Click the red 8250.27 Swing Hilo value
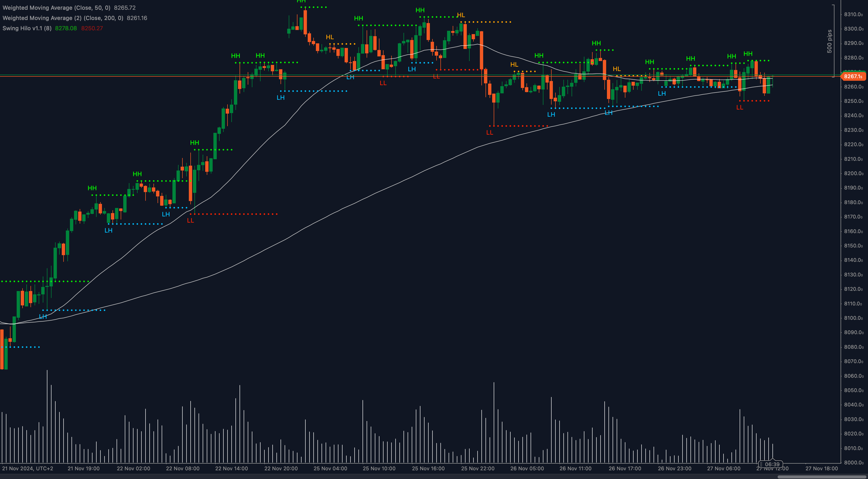Image resolution: width=868 pixels, height=479 pixels. [92, 28]
